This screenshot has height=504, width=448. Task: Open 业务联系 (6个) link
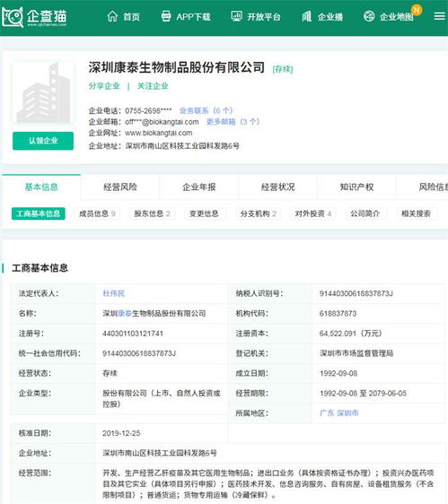pyautogui.click(x=206, y=111)
